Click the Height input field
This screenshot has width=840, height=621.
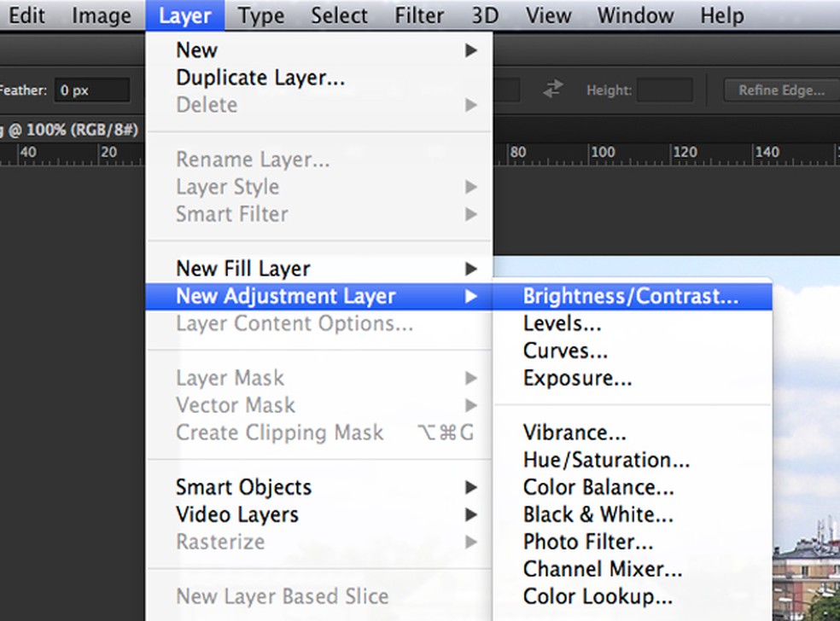(x=664, y=90)
